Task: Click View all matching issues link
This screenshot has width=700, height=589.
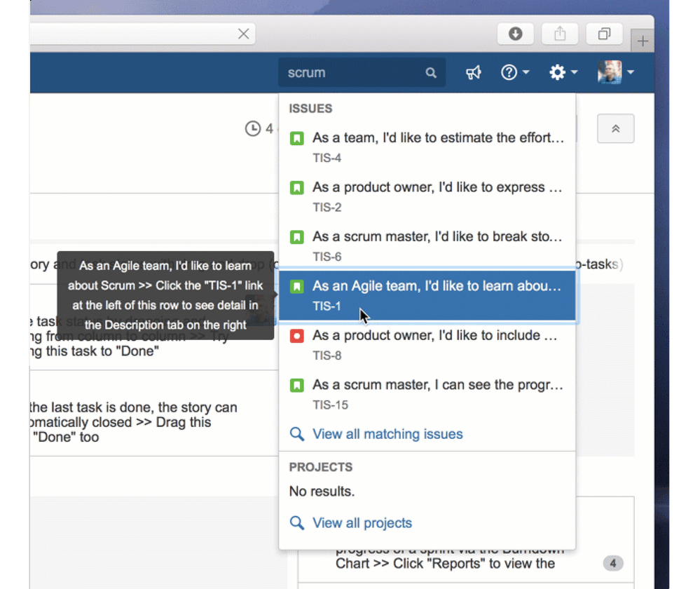Action: coord(387,434)
